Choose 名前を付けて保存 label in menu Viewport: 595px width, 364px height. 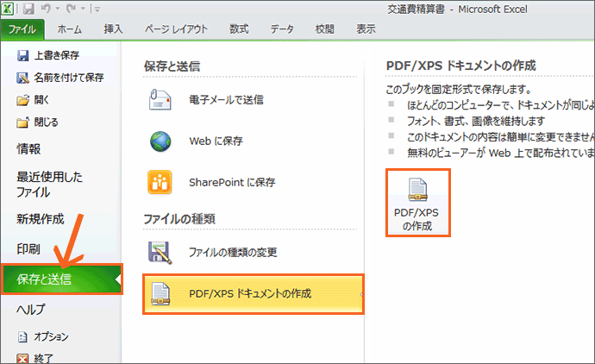(69, 78)
